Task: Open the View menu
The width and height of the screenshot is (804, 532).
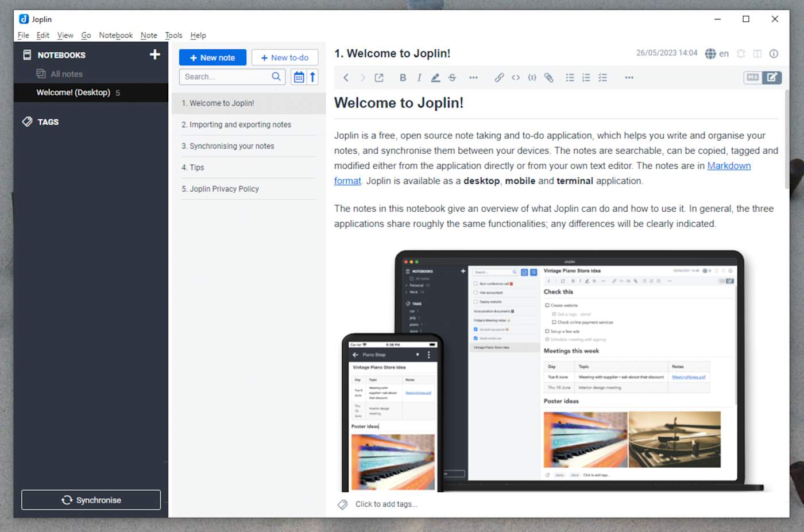Action: point(65,35)
